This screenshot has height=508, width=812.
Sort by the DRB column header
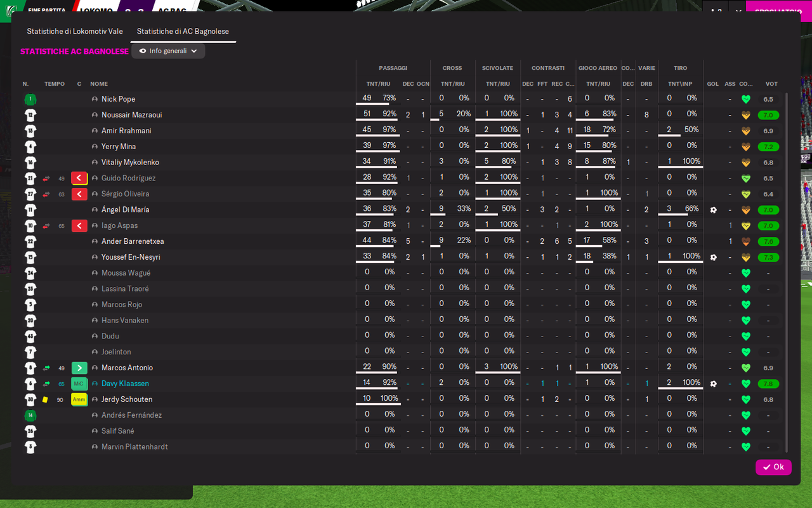click(646, 84)
